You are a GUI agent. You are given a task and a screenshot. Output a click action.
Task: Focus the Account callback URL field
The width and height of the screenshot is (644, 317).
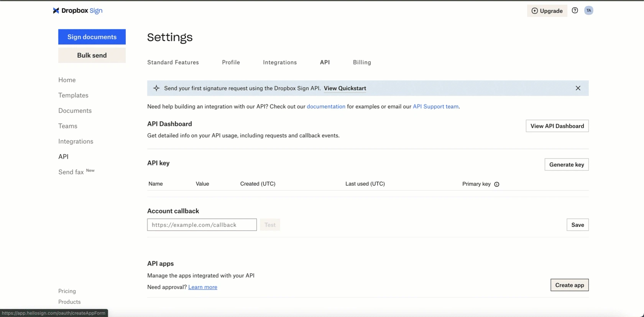point(202,225)
